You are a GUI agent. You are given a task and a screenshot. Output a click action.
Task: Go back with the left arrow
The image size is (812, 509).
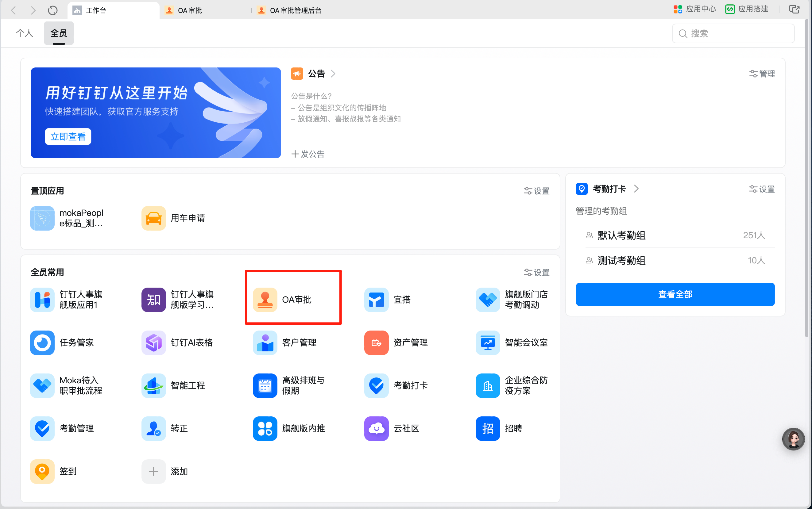14,10
